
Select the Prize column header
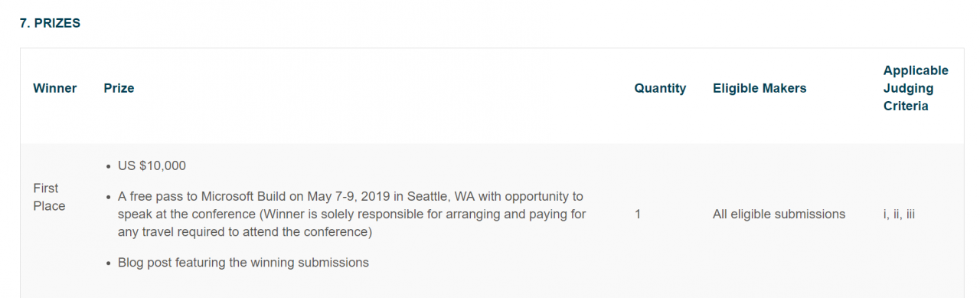point(119,88)
